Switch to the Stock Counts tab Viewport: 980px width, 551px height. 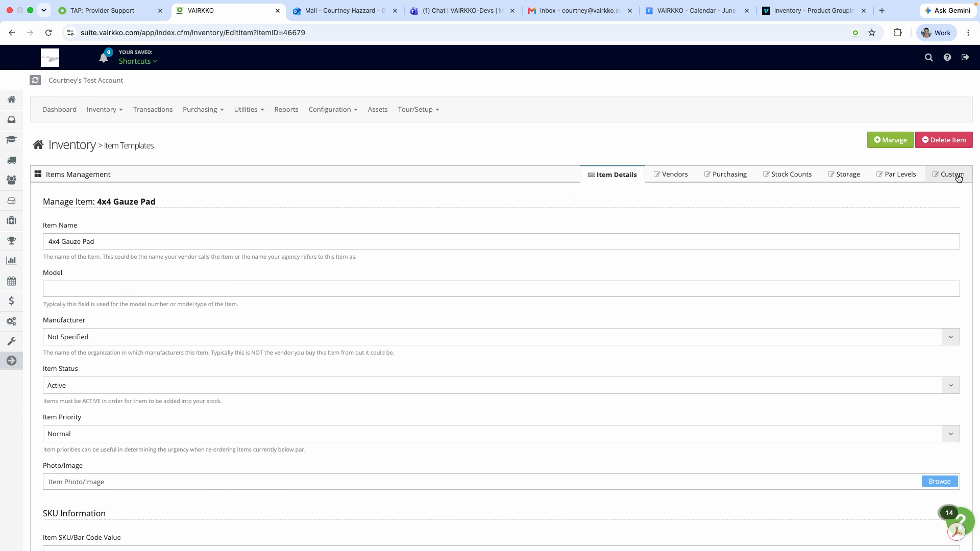[787, 174]
